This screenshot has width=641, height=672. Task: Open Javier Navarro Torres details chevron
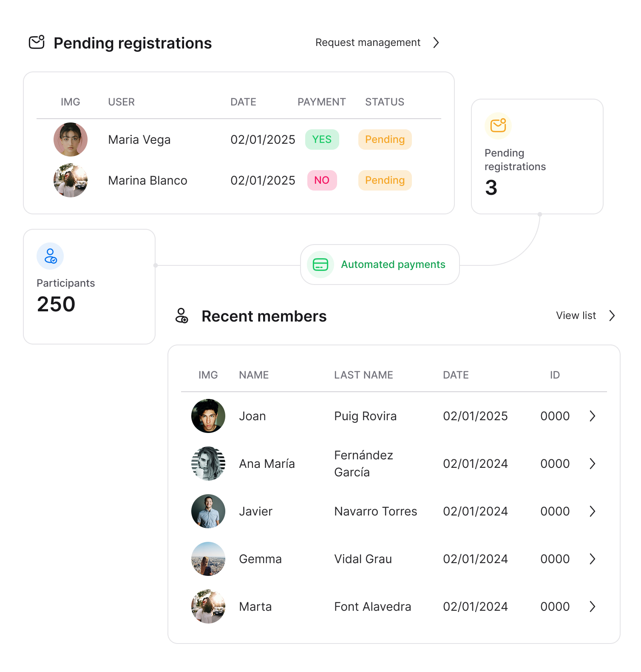pyautogui.click(x=592, y=511)
